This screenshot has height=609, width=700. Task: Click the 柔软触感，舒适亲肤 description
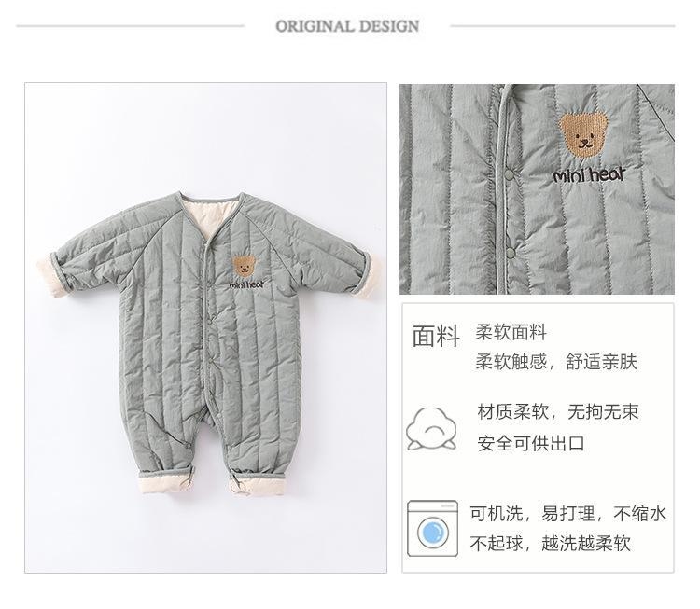tap(556, 361)
